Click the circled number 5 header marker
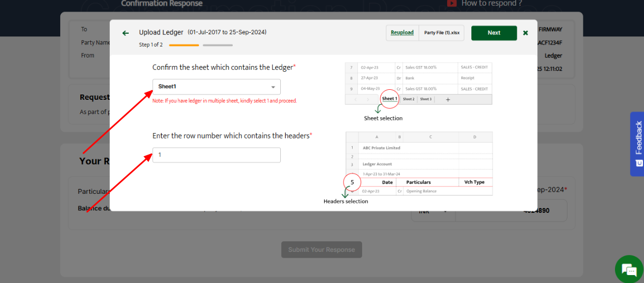Screen dimensions: 644x283 point(352,182)
